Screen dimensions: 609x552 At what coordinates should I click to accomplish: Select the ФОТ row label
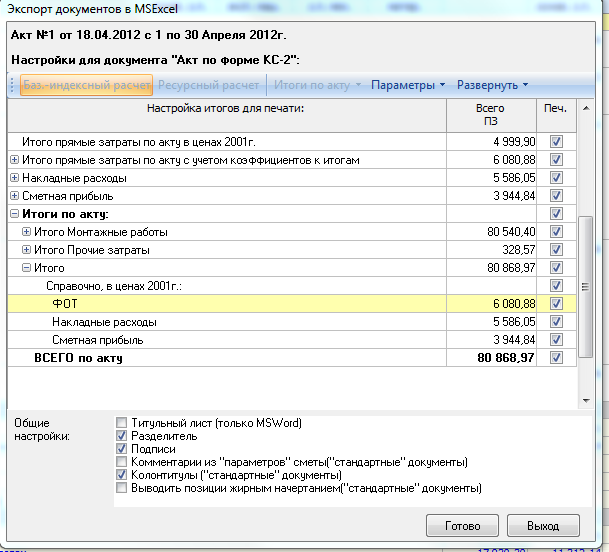pos(65,303)
